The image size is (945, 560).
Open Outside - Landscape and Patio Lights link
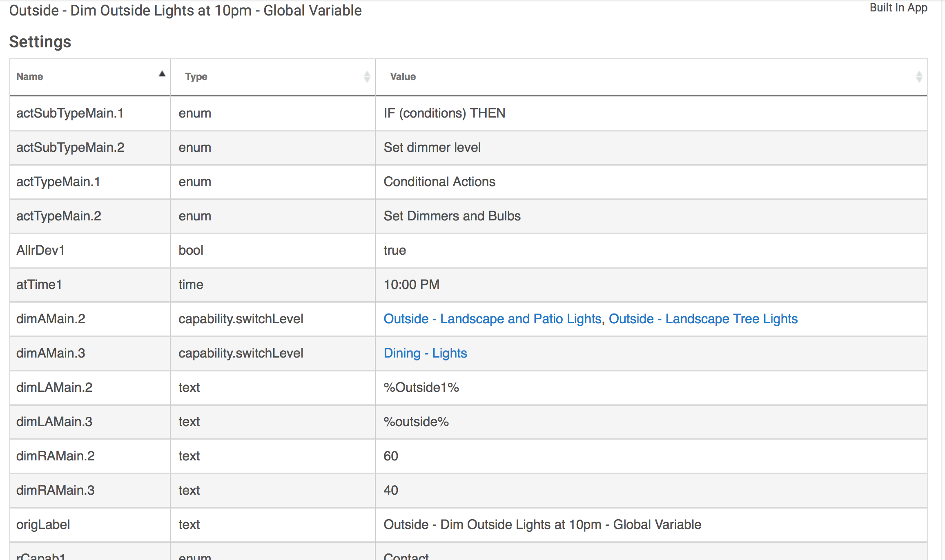493,319
